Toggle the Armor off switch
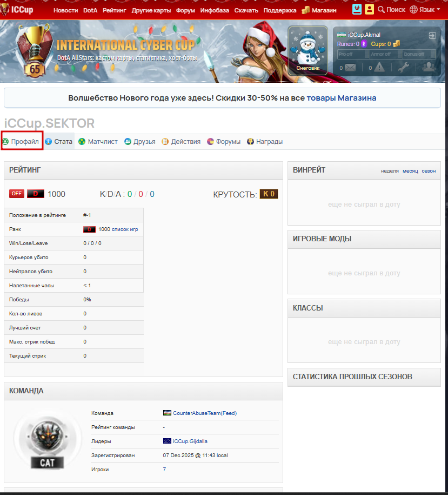Screen dimensions: 448x495 pyautogui.click(x=386, y=54)
